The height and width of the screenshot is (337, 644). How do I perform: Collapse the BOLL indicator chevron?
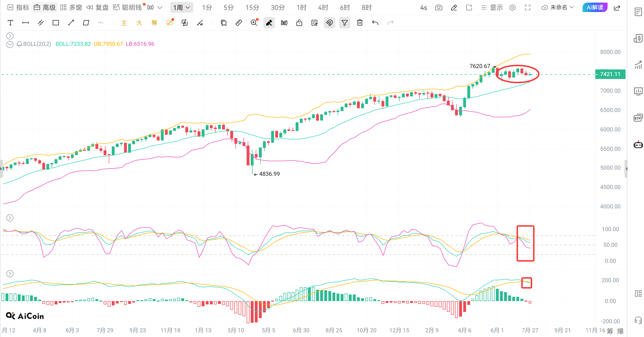(x=10, y=44)
